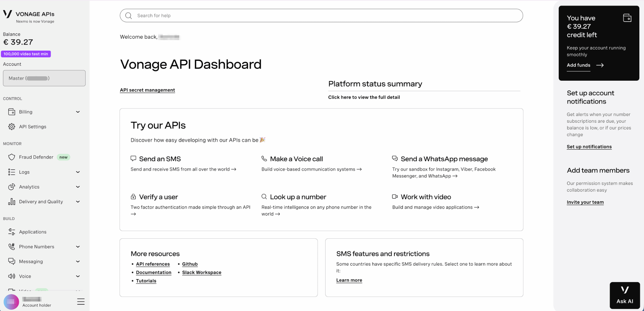Image resolution: width=644 pixels, height=311 pixels.
Task: Open the Ask AI assistant button
Action: click(625, 295)
